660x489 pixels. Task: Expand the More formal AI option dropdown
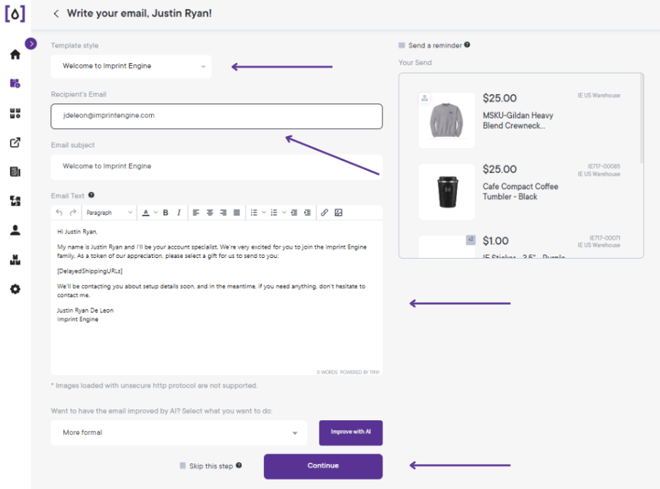(x=179, y=433)
